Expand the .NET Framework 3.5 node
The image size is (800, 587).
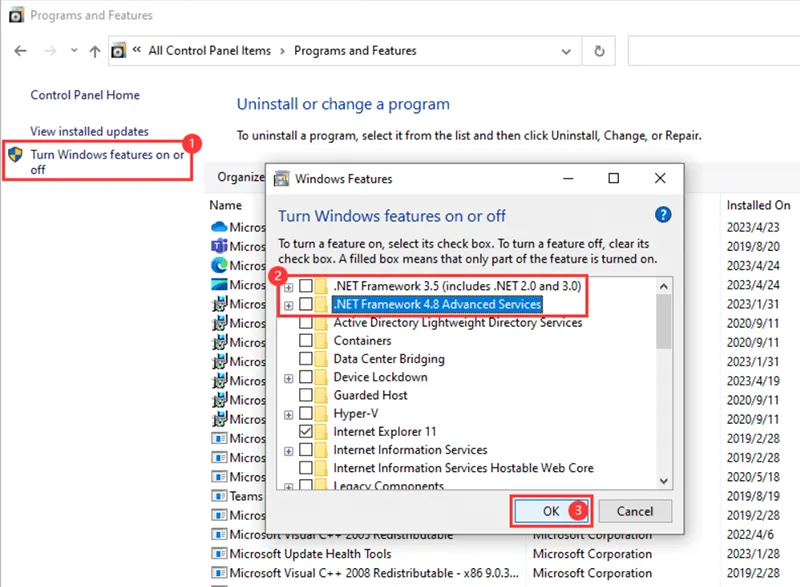288,286
